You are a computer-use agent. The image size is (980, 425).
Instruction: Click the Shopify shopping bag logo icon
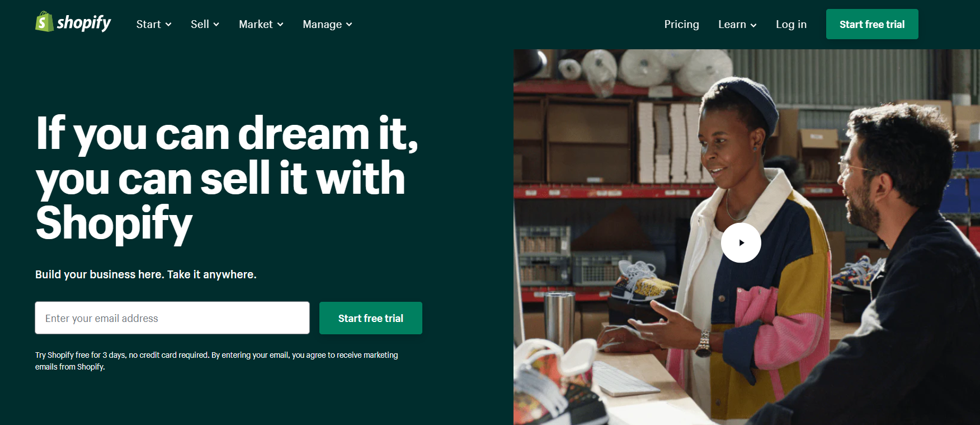44,22
